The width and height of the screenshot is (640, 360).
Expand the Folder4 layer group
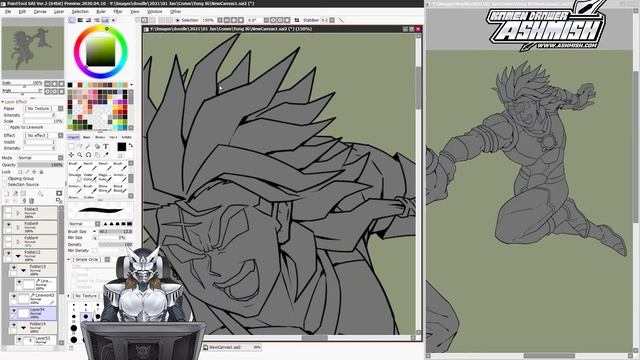point(18,242)
